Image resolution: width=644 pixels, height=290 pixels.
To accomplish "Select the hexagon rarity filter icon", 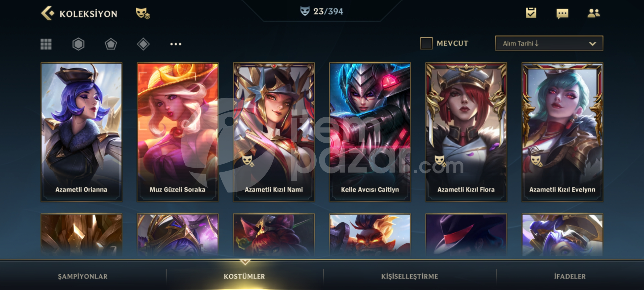I will pyautogui.click(x=78, y=44).
